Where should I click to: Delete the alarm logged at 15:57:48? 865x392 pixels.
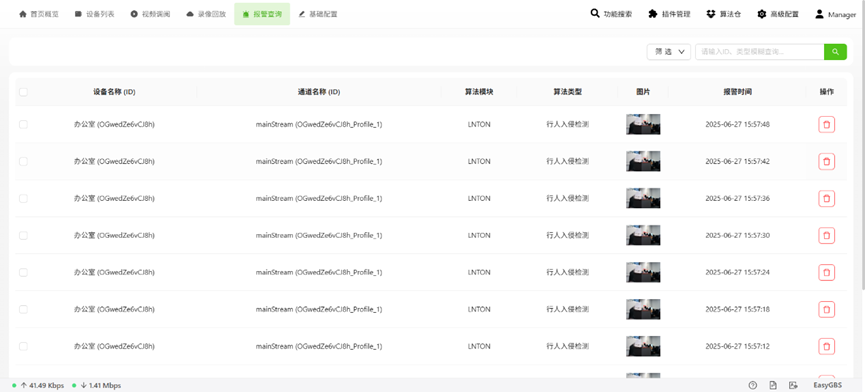(x=826, y=125)
